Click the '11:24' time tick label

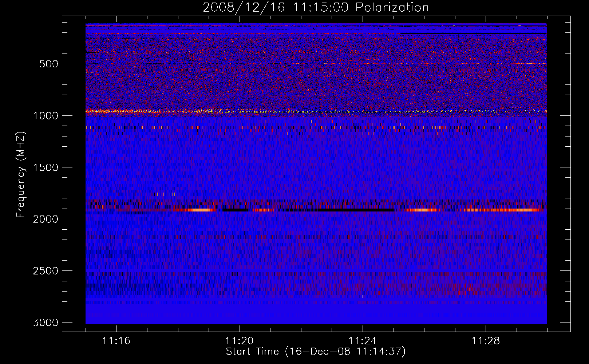click(363, 341)
